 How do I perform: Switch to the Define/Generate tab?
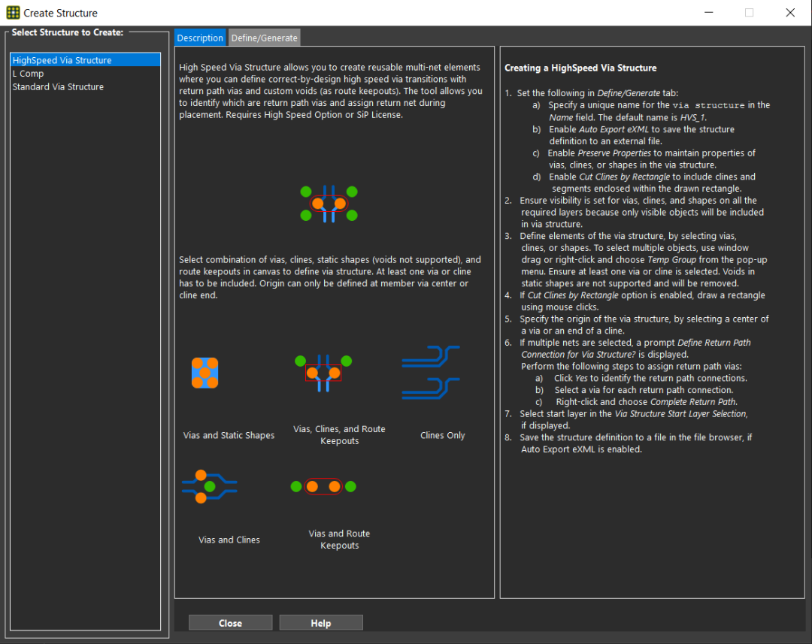click(264, 38)
